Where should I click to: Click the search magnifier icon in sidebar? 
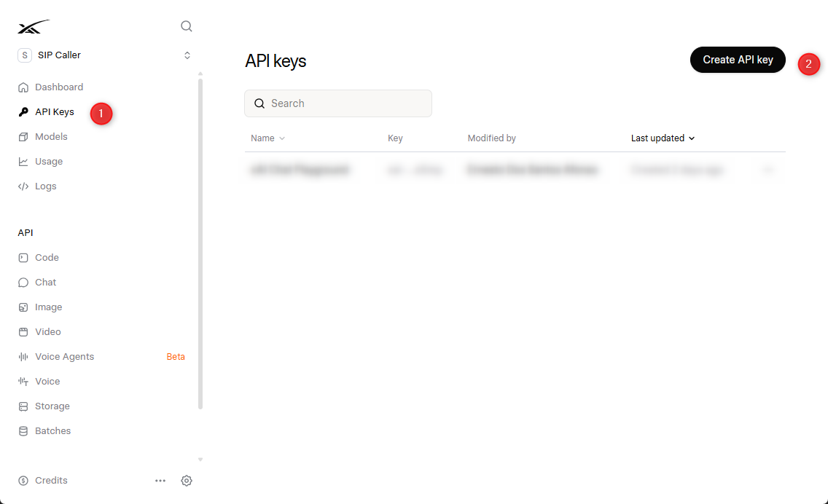pyautogui.click(x=187, y=26)
